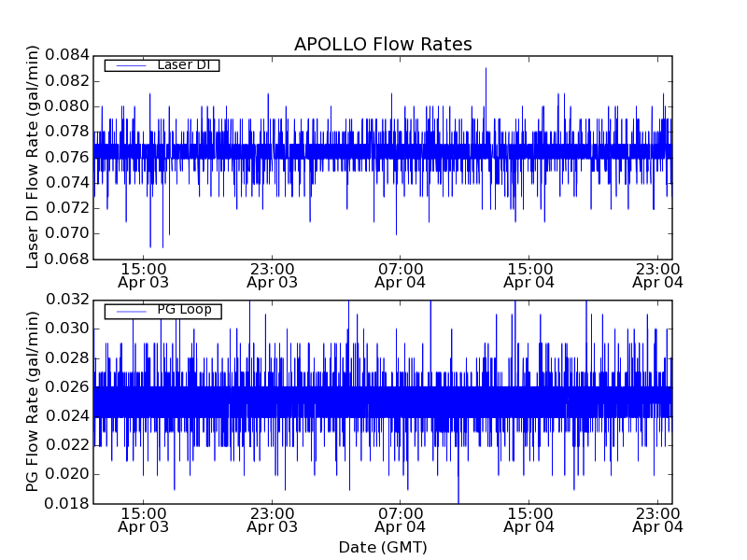Select the 0.026 y-axis tick value
Screen dimensions: 747x560
pyautogui.click(x=67, y=386)
